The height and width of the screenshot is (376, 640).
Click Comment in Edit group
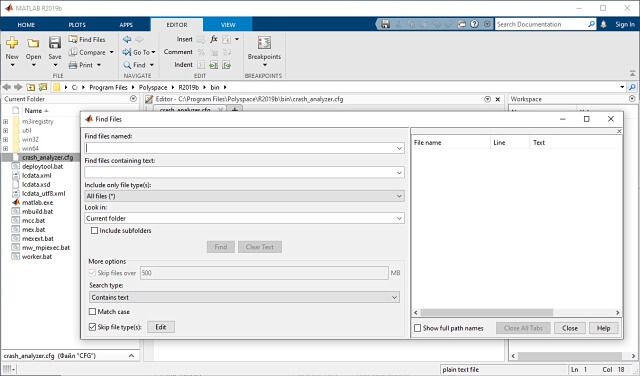178,52
